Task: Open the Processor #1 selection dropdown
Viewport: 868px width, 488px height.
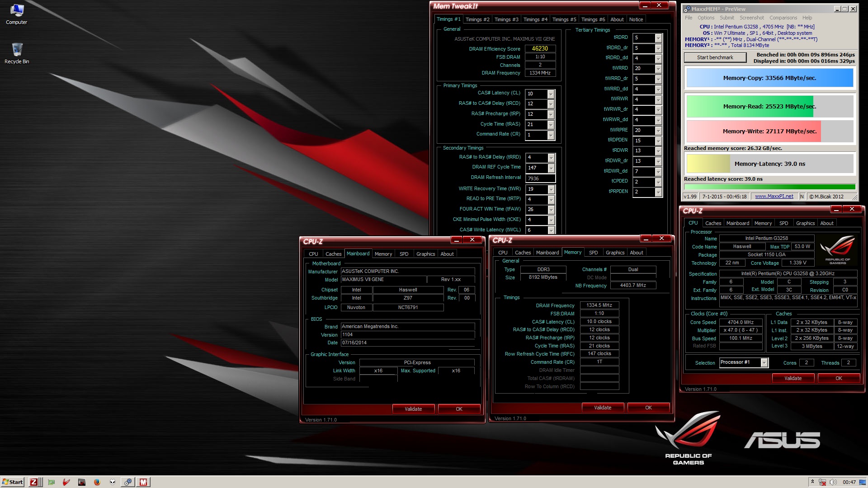Action: 764,362
